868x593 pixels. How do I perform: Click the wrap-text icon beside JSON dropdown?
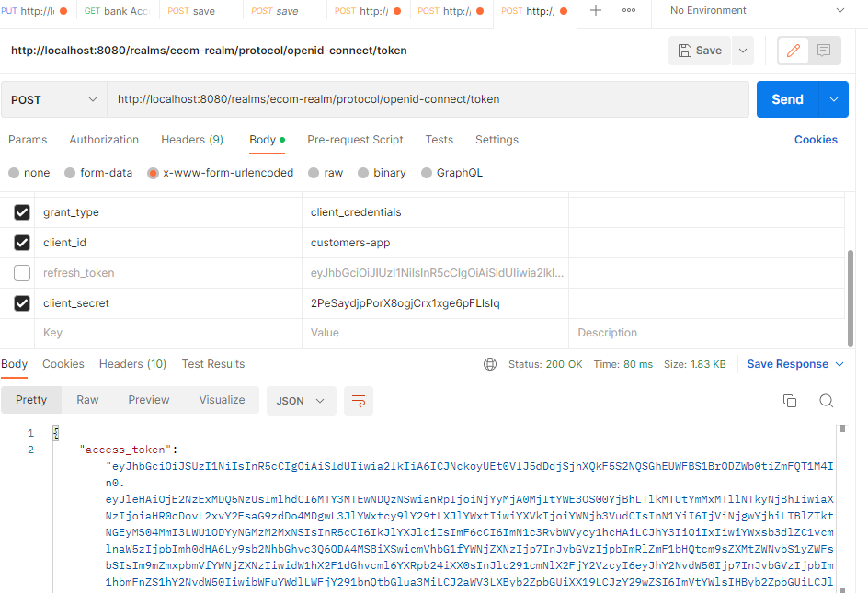click(358, 400)
